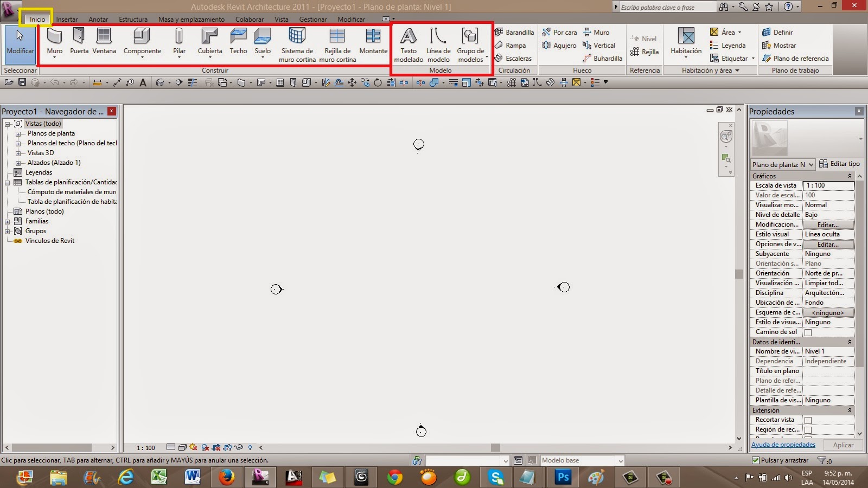The width and height of the screenshot is (868, 488).
Task: Open the Vista ribbon tab
Action: (281, 19)
